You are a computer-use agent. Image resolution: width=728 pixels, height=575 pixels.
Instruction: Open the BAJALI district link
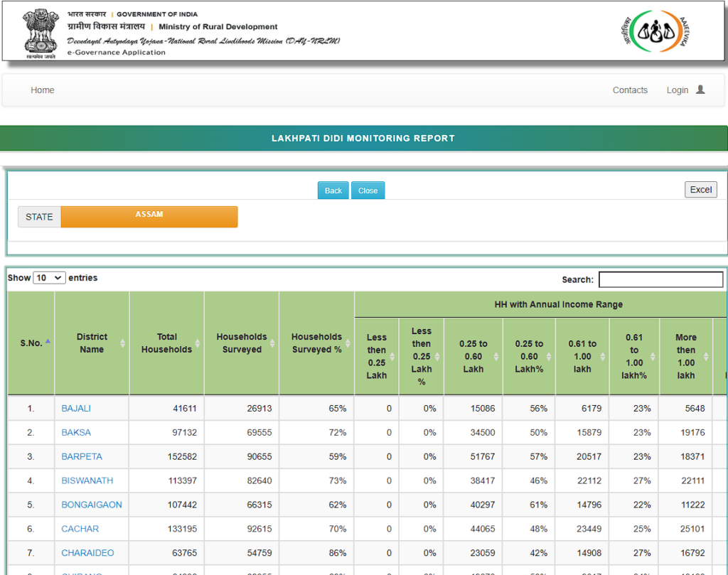(x=76, y=409)
